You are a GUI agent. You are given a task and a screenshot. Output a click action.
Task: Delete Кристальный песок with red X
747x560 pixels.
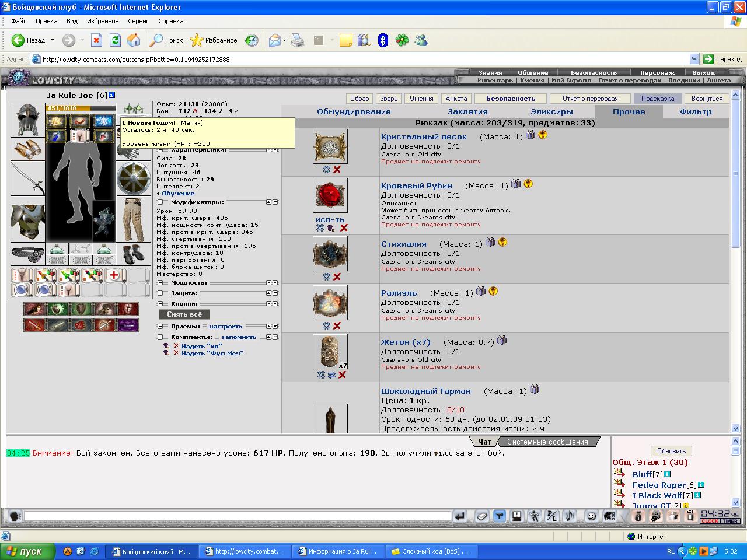click(337, 169)
